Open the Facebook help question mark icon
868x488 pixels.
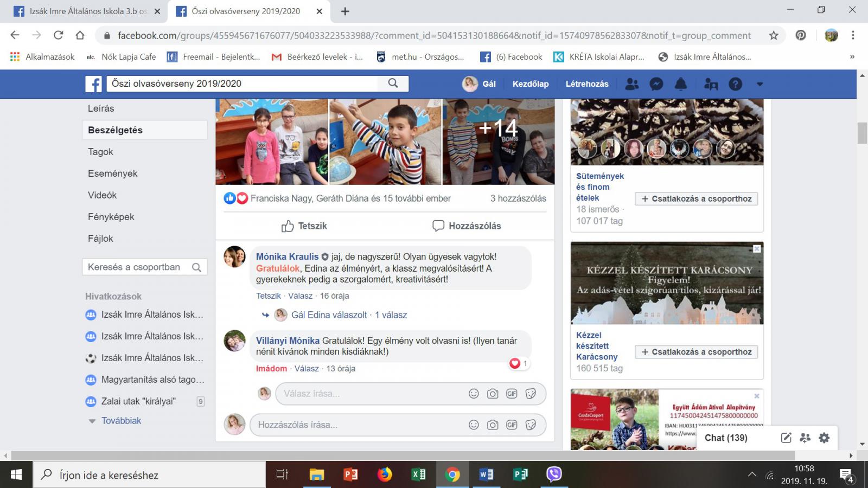(x=735, y=84)
